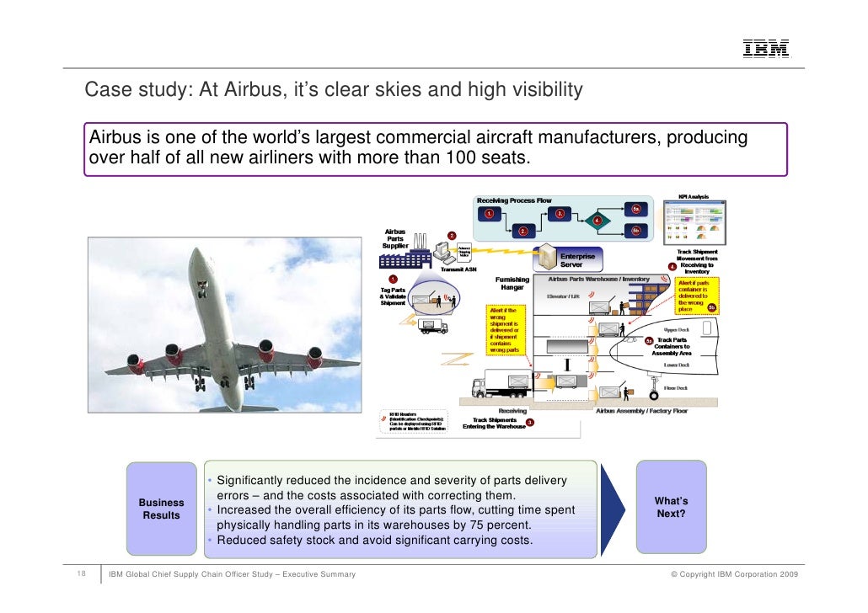868x613 pixels.
Task: Click yellow alert box about wrong shipment
Action: (506, 330)
